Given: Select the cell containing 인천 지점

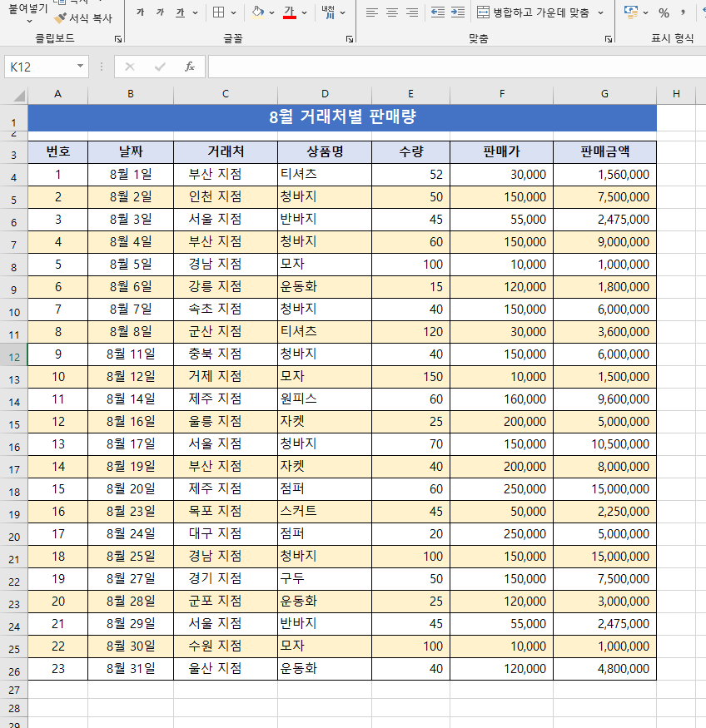Looking at the screenshot, I should 226,197.
